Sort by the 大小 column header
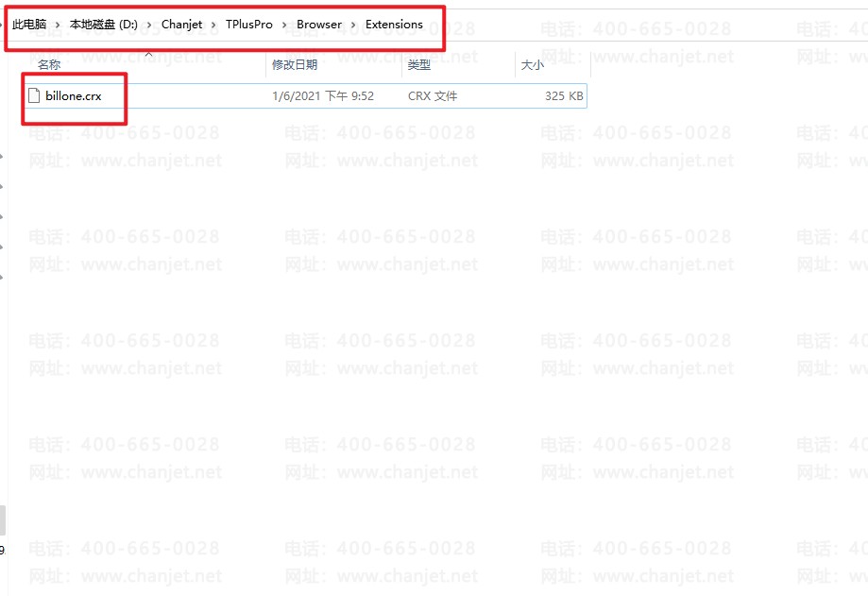The height and width of the screenshot is (596, 868). pyautogui.click(x=532, y=65)
